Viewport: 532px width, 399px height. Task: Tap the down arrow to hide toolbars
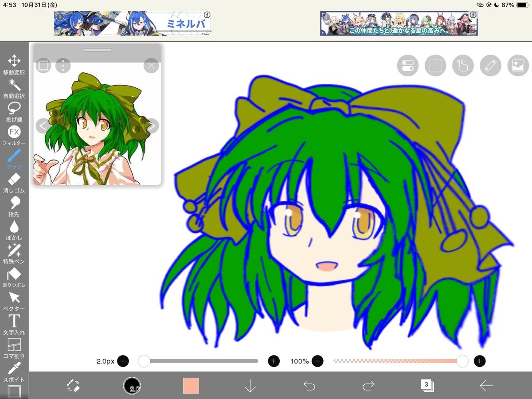[x=250, y=385]
